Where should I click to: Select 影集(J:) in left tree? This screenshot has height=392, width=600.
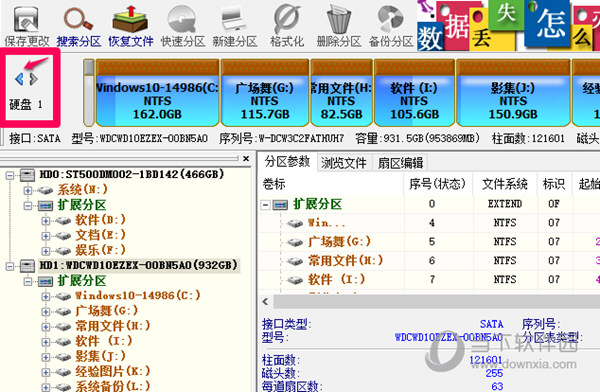click(x=100, y=356)
